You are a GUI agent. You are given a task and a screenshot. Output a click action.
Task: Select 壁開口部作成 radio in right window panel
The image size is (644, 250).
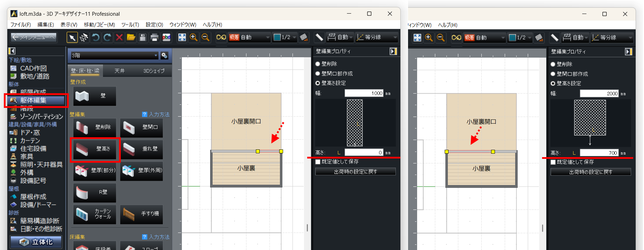pos(553,74)
